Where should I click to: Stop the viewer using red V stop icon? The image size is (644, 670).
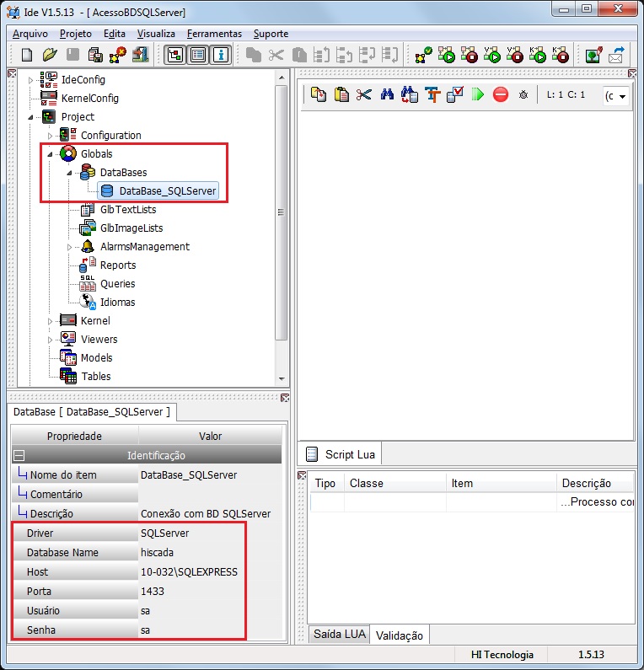(515, 55)
